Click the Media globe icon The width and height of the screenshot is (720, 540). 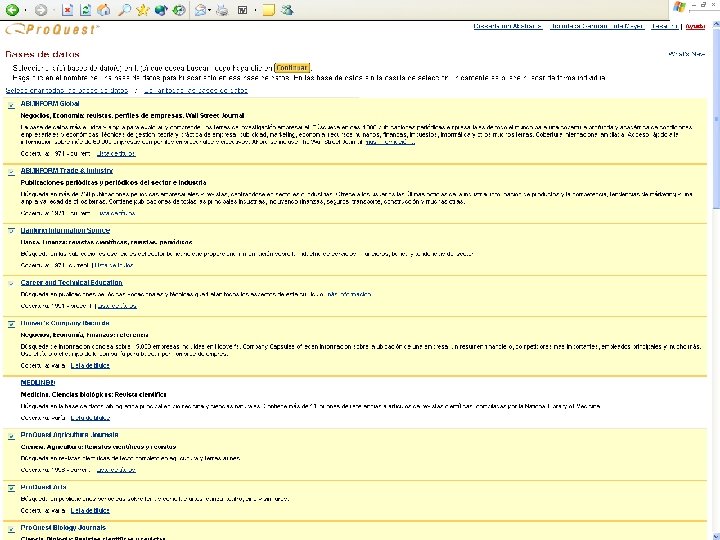(x=161, y=10)
